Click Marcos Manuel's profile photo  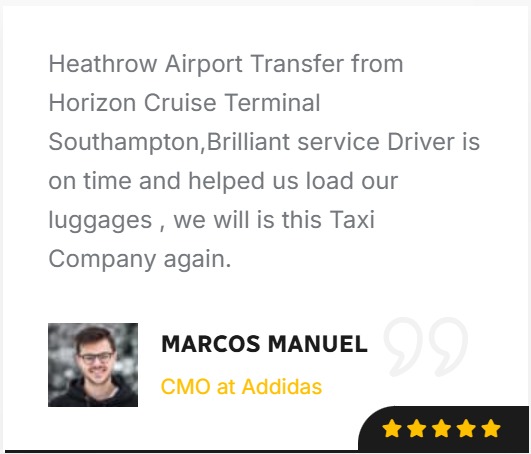(93, 365)
